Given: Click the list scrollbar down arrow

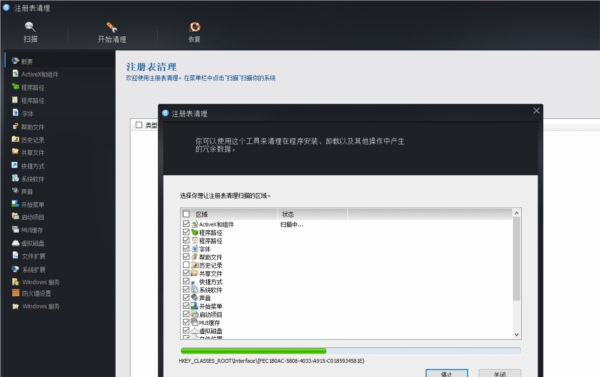Looking at the screenshot, I should [x=516, y=335].
